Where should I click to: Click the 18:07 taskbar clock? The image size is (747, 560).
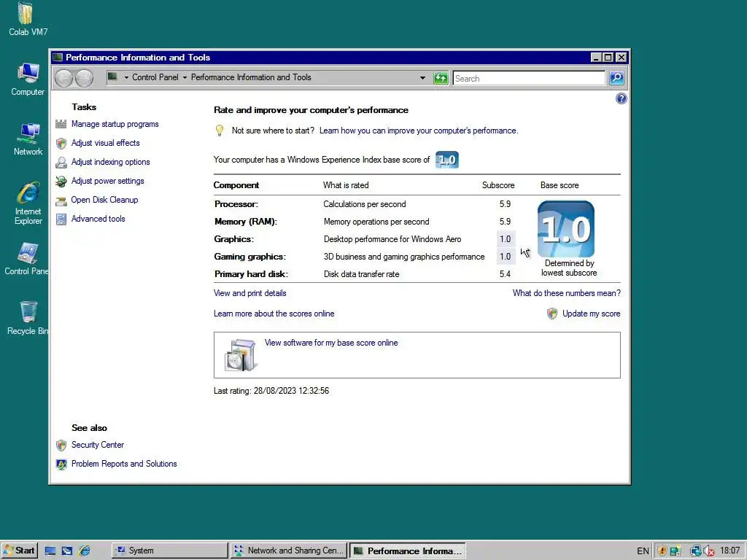pyautogui.click(x=729, y=551)
